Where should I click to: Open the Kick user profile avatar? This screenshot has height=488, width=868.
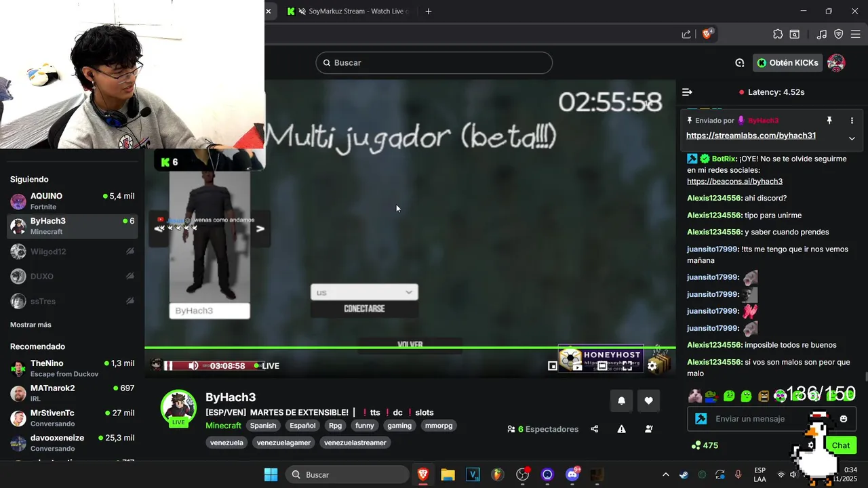(836, 63)
